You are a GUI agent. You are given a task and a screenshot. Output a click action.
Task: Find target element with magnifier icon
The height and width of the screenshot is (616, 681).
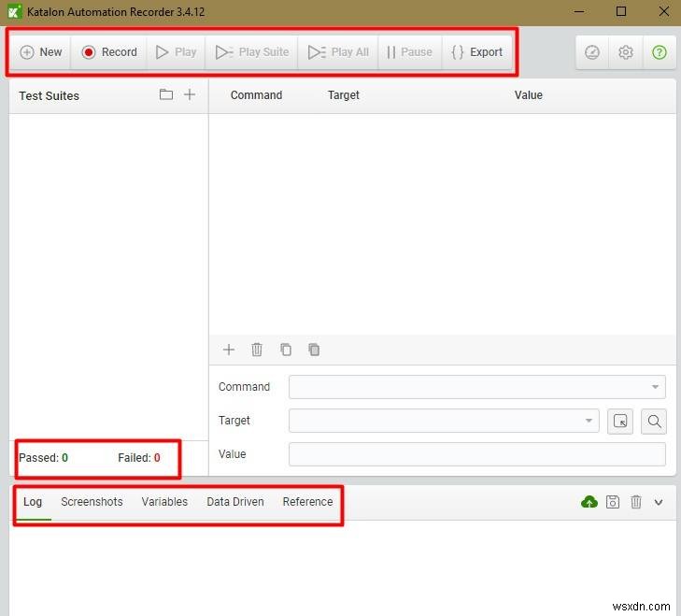654,422
